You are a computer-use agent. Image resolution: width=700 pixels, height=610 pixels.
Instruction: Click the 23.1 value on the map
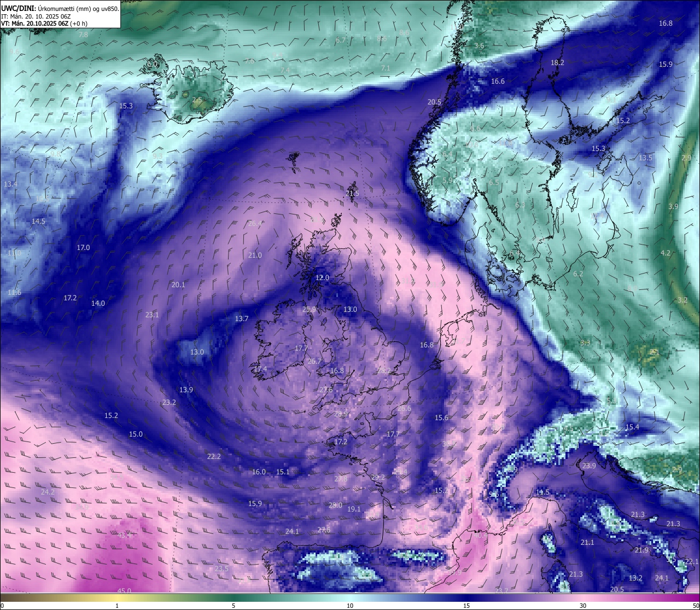tap(152, 315)
